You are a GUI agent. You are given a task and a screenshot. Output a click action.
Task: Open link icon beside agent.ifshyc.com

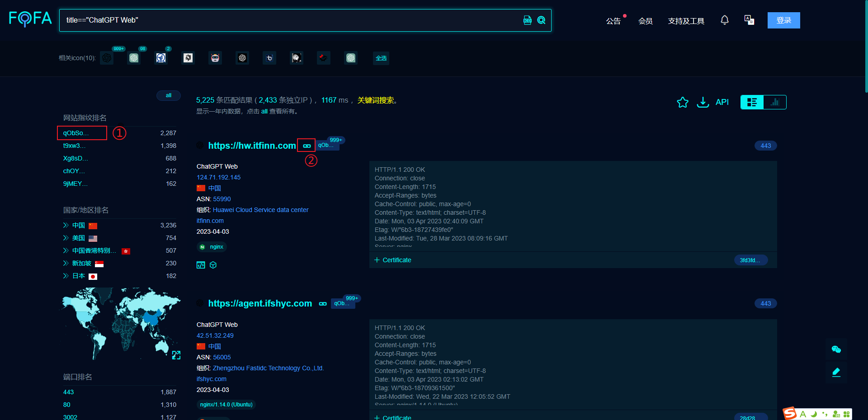coord(323,304)
